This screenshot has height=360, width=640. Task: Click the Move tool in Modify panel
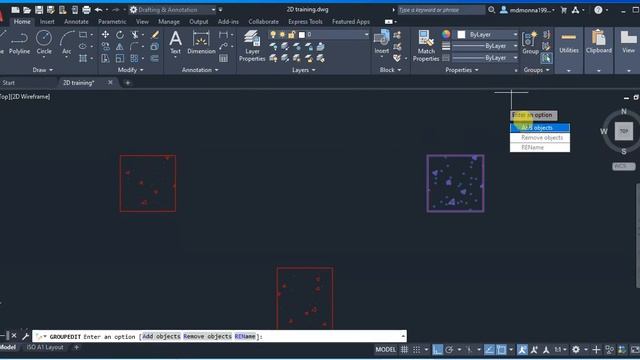click(x=105, y=35)
